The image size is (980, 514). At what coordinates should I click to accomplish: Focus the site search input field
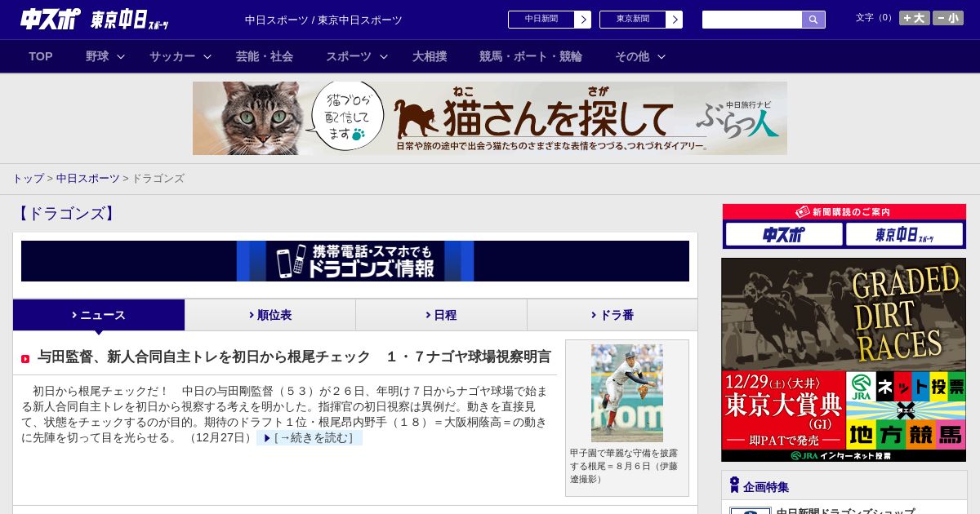[x=752, y=20]
